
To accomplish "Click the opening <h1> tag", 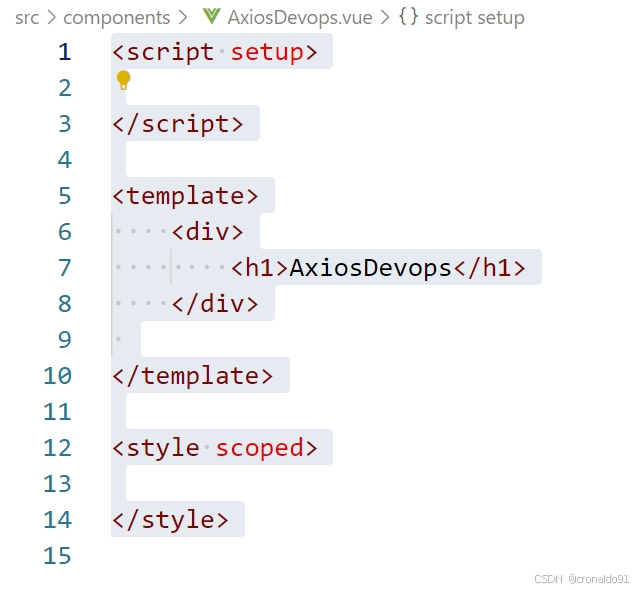I will tap(260, 268).
